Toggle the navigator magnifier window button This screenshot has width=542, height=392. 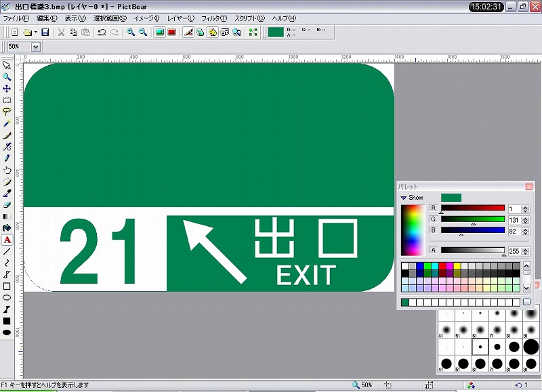pyautogui.click(x=236, y=32)
